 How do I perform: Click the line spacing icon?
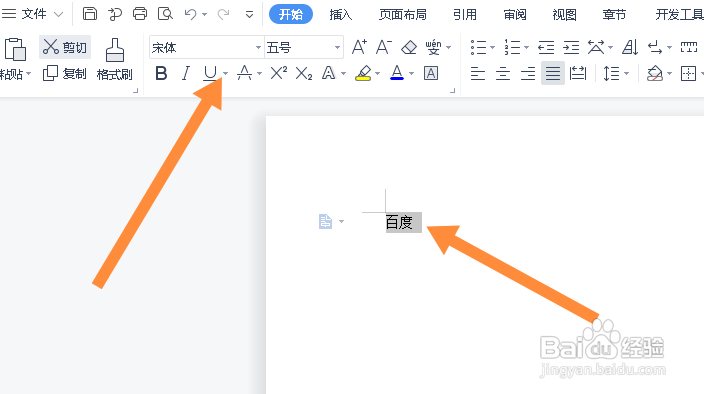(x=612, y=73)
